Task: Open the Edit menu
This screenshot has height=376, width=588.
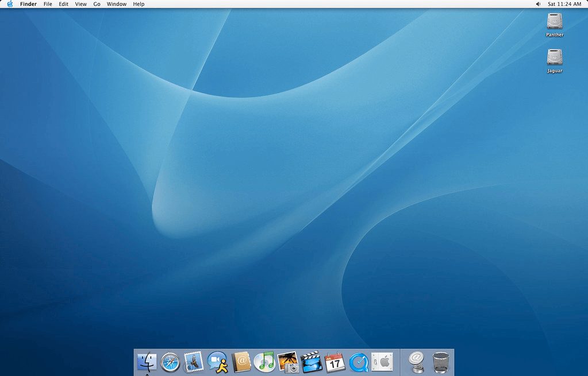Action: tap(63, 4)
